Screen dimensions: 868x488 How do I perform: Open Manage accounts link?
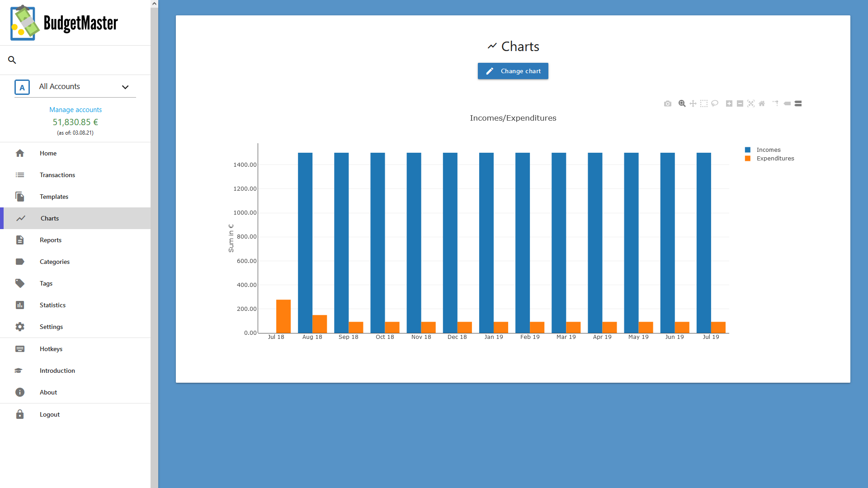point(75,110)
